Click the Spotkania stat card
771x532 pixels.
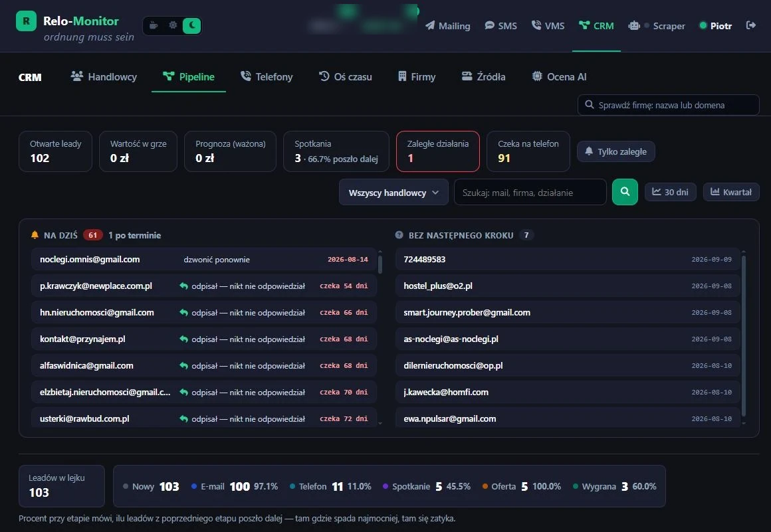click(x=336, y=151)
